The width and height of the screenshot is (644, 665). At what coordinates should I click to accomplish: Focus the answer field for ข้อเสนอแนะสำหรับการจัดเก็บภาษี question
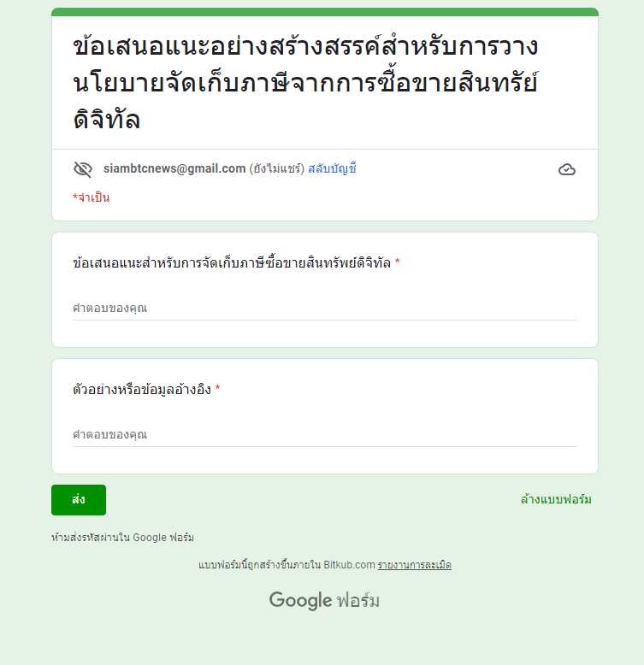(324, 309)
